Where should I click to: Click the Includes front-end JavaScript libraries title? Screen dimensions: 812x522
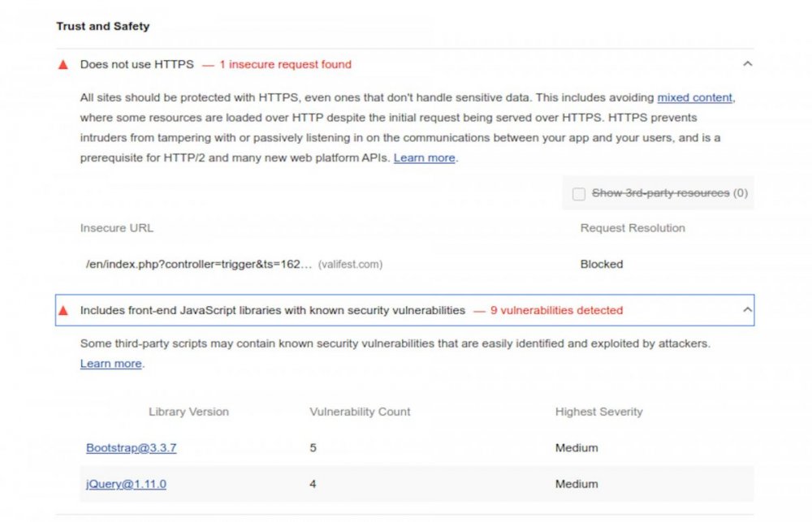[272, 310]
